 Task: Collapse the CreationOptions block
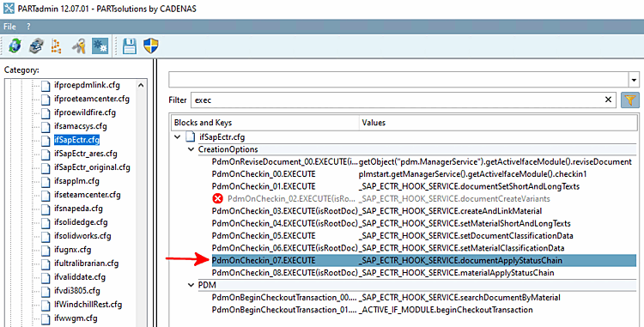point(191,149)
